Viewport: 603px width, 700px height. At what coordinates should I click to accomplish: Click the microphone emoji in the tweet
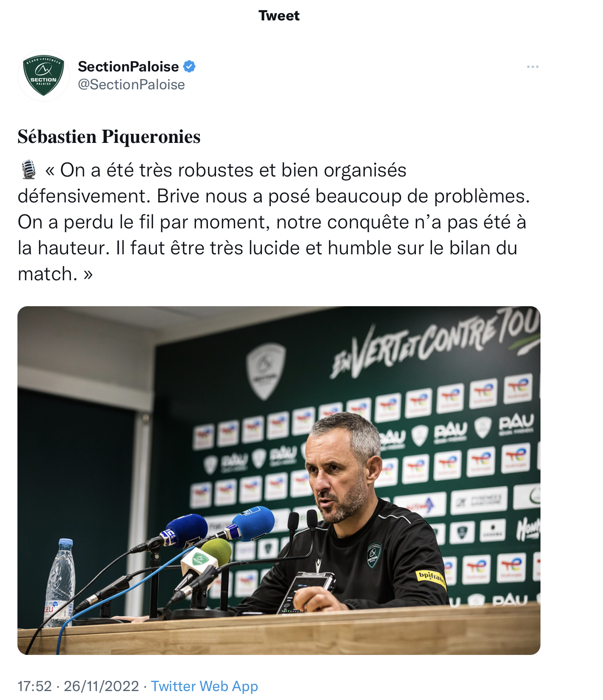pyautogui.click(x=28, y=170)
